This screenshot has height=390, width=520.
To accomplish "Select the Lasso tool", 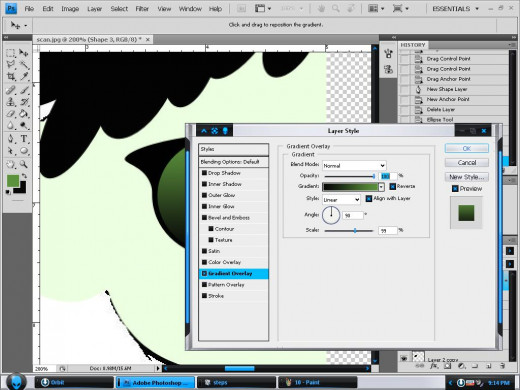I will [11, 64].
